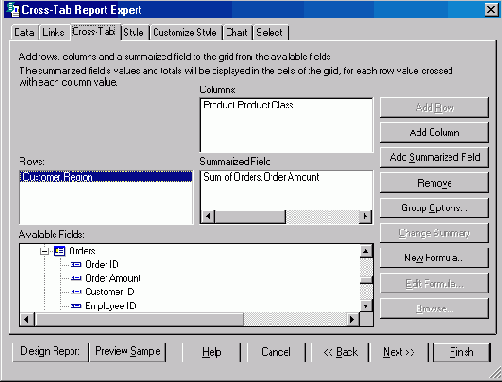502x382 pixels.
Task: Click the Orders table icon in Available Fields
Action: point(59,251)
